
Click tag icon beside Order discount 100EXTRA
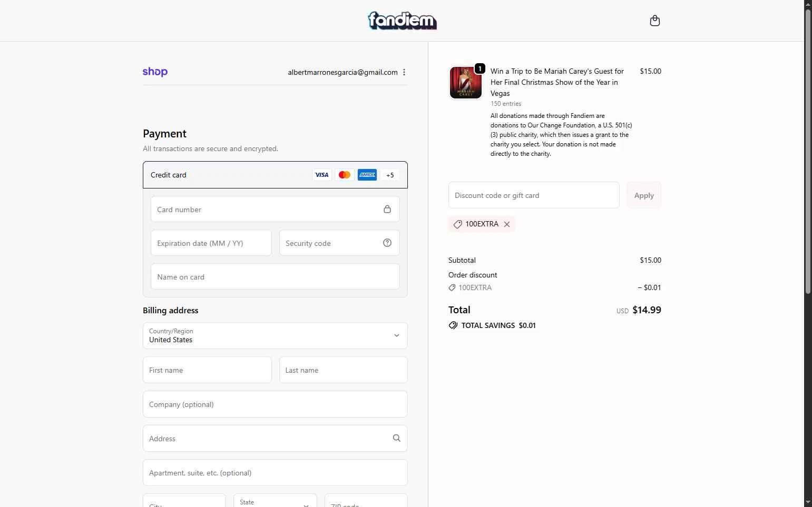[x=452, y=287]
